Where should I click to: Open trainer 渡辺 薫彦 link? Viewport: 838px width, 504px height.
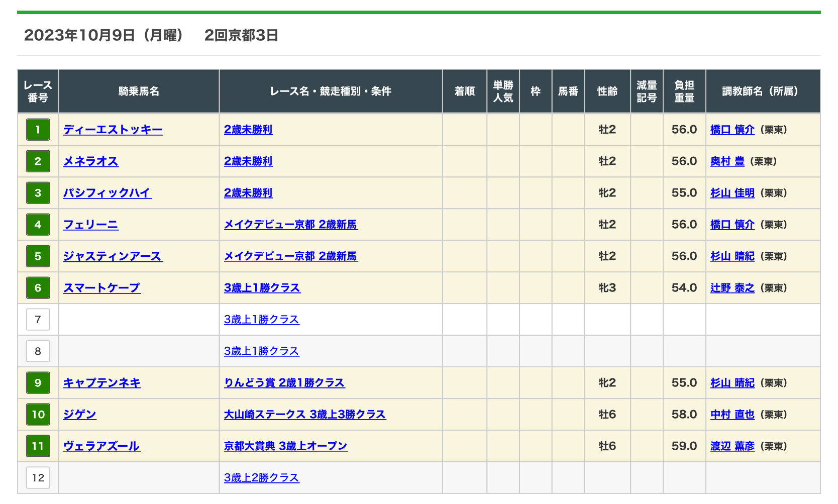click(732, 446)
